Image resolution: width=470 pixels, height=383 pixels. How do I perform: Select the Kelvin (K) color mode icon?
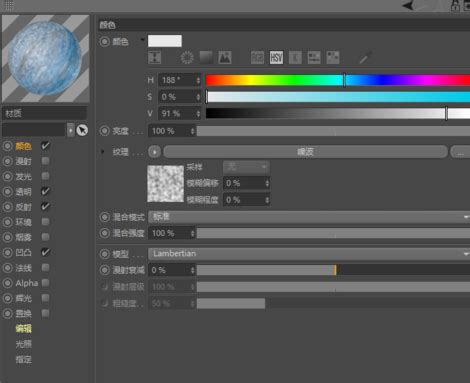pyautogui.click(x=295, y=58)
